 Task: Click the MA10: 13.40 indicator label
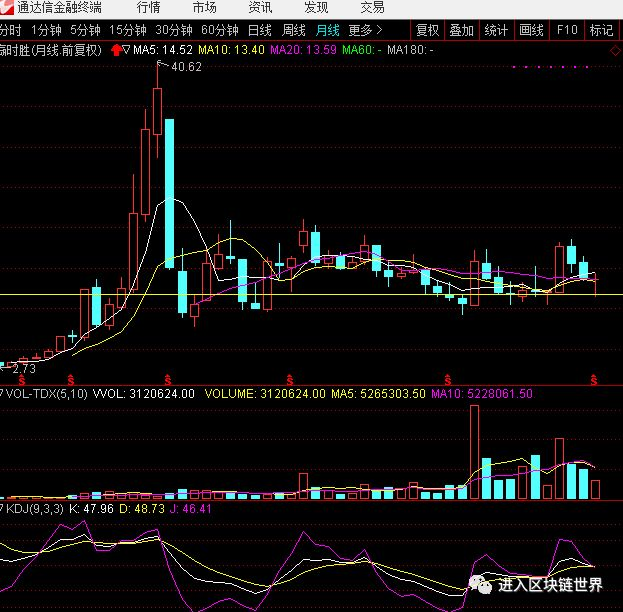[231, 50]
